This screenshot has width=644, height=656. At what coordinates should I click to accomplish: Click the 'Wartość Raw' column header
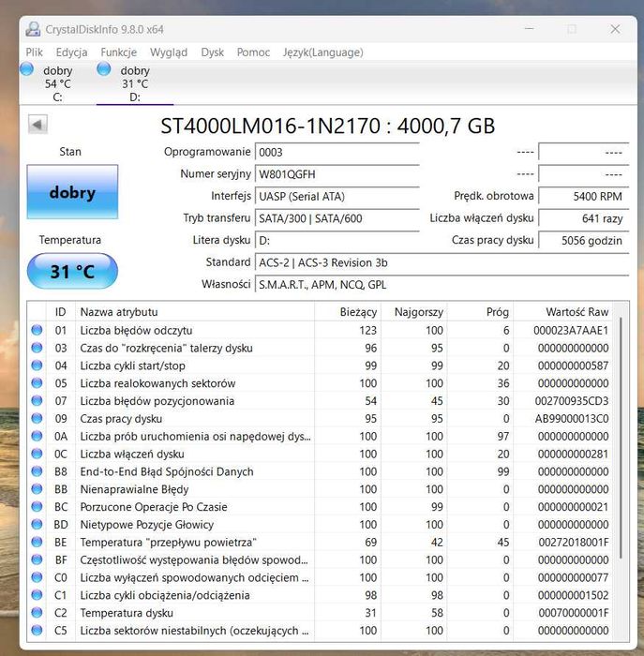point(562,312)
